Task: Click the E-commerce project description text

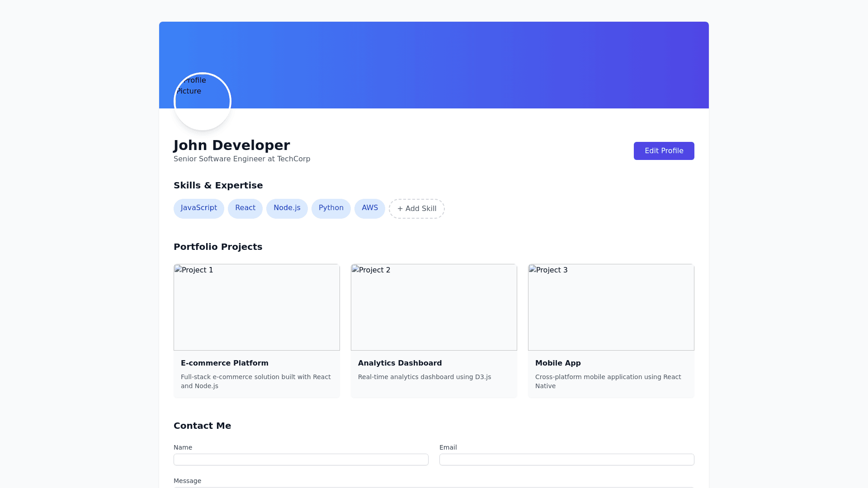Action: point(255,381)
